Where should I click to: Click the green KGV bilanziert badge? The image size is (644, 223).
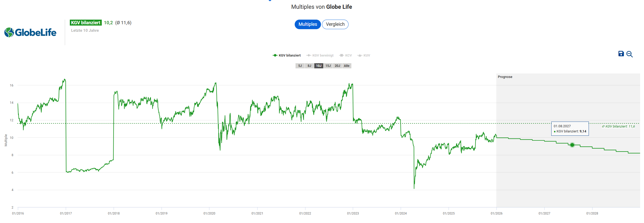[x=86, y=23]
